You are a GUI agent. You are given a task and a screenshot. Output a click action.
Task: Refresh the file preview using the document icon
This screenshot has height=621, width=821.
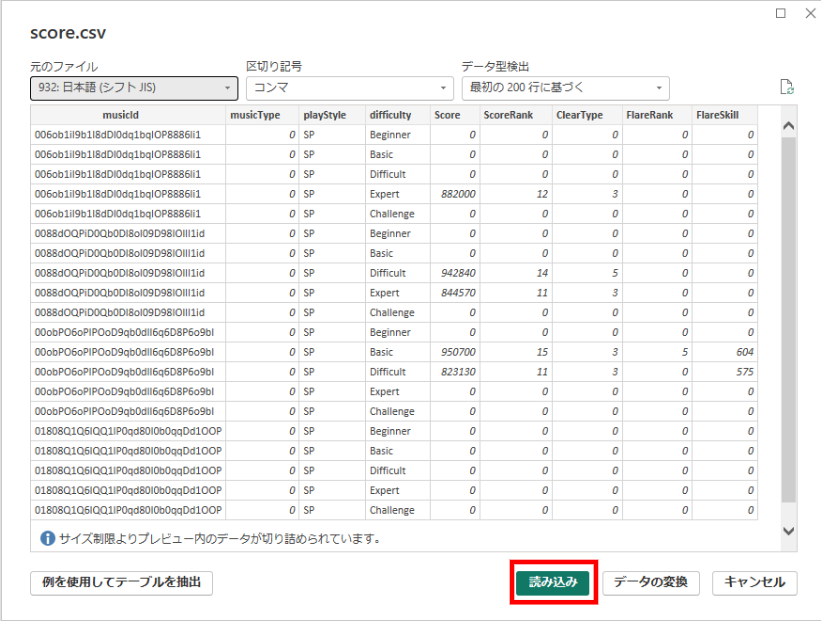tap(787, 88)
